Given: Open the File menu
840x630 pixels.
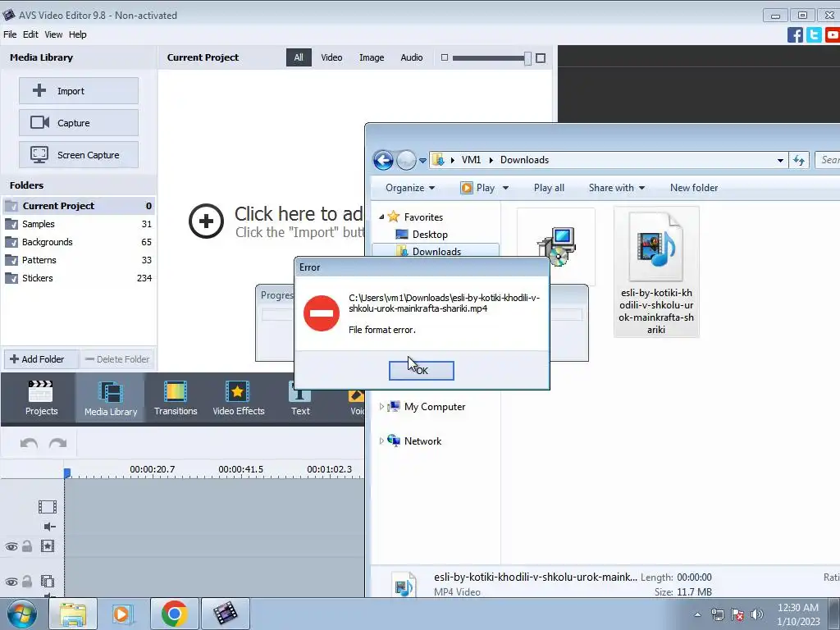Looking at the screenshot, I should click(10, 34).
